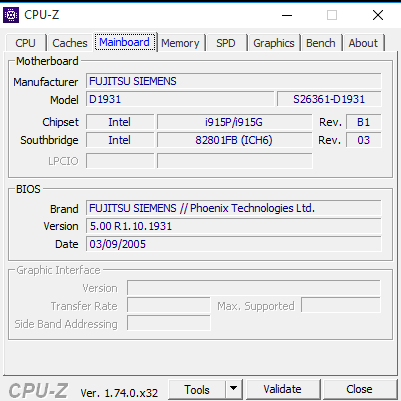Click the Side Band Addressing field
Viewport: 401px width, 401px height.
[169, 323]
